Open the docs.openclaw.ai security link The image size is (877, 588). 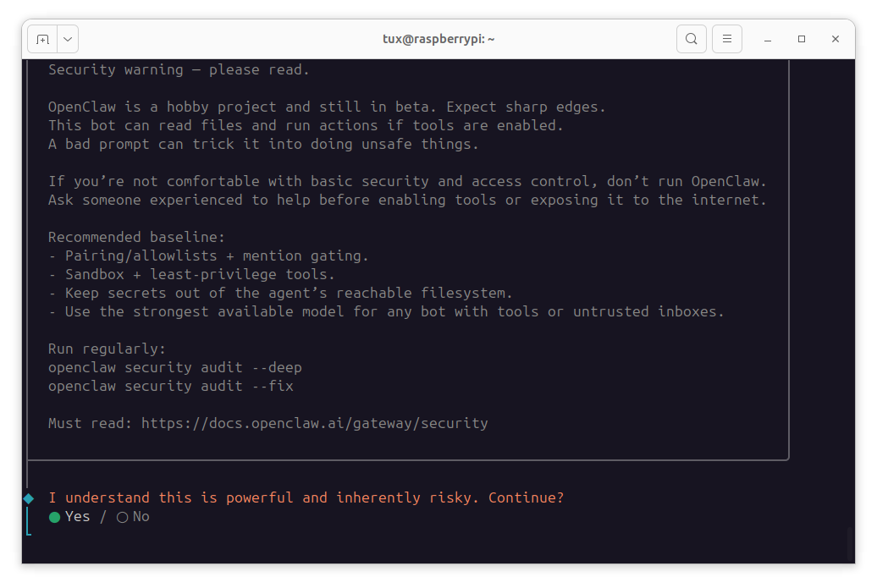(314, 423)
